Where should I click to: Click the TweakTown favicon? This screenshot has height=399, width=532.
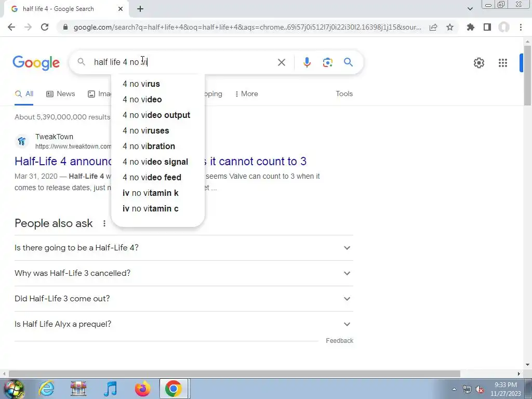[x=22, y=141]
